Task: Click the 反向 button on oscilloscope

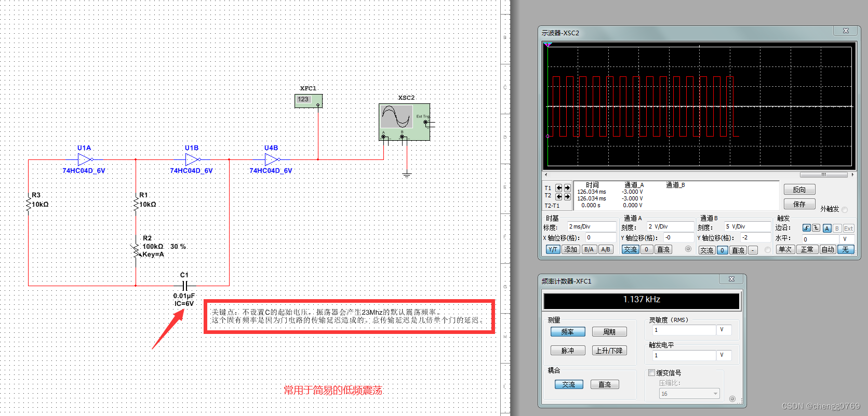Action: pyautogui.click(x=799, y=190)
